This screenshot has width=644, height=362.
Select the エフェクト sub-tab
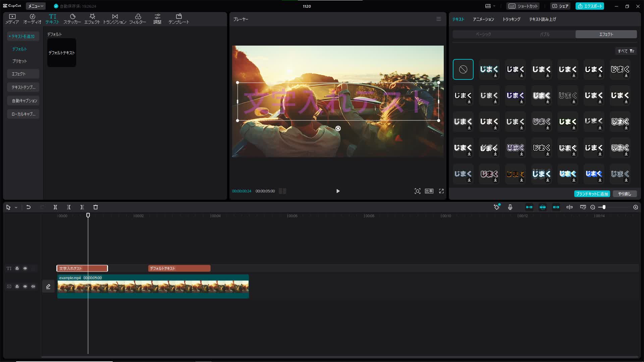click(606, 34)
